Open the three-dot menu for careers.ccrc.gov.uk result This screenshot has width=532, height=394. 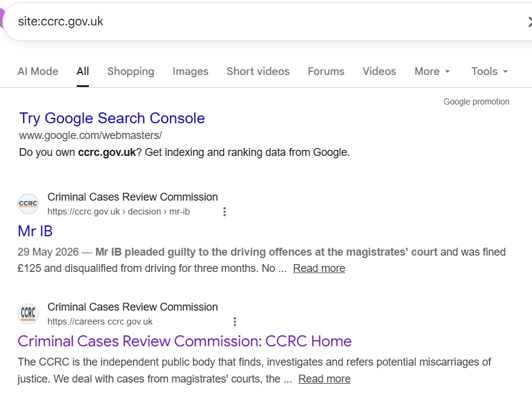pyautogui.click(x=235, y=321)
